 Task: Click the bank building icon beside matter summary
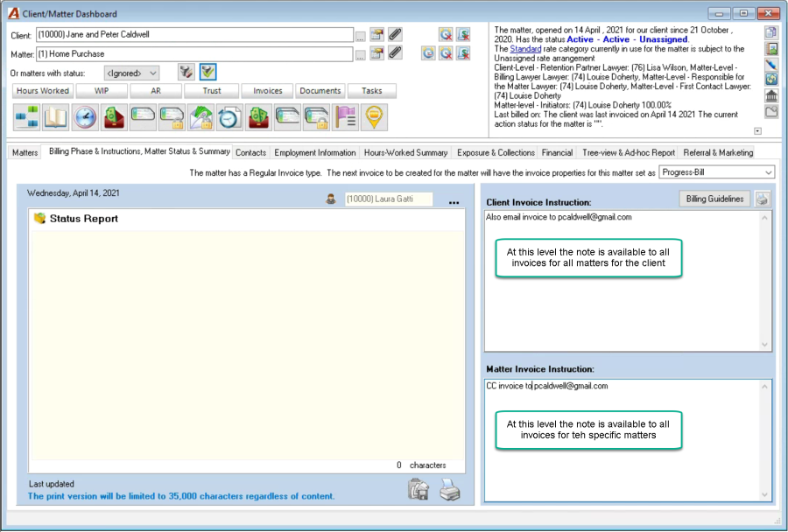771,95
